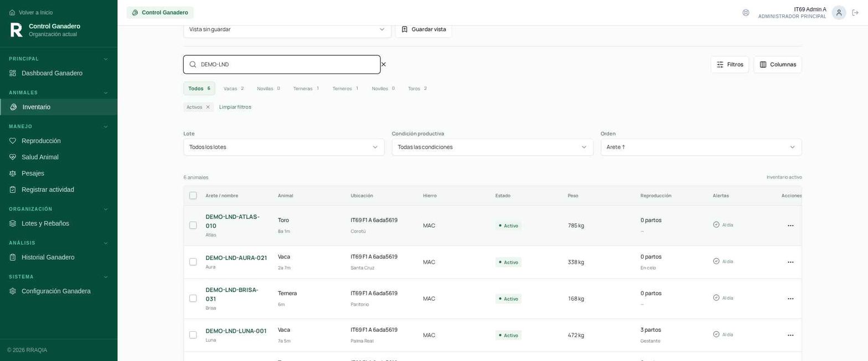Image resolution: width=868 pixels, height=361 pixels.
Task: Click the Dashboard Ganadero sidebar icon
Action: pos(13,74)
